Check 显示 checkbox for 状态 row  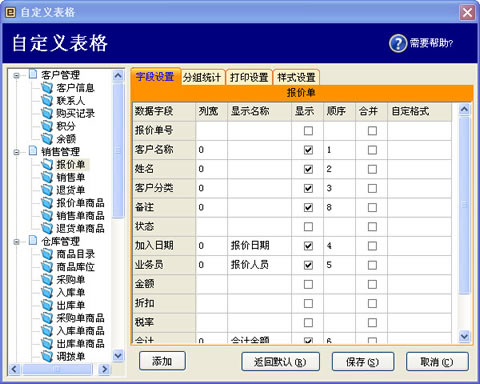pyautogui.click(x=308, y=227)
